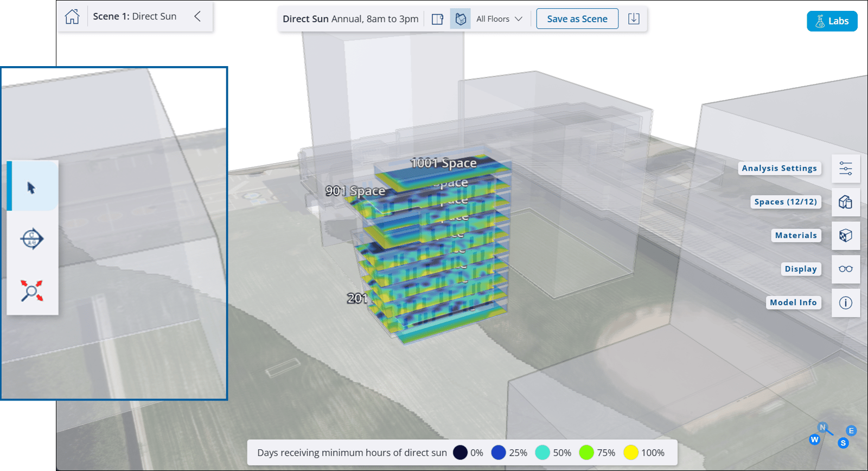Click the S compass marker
Viewport: 868px width, 471px height.
(843, 443)
